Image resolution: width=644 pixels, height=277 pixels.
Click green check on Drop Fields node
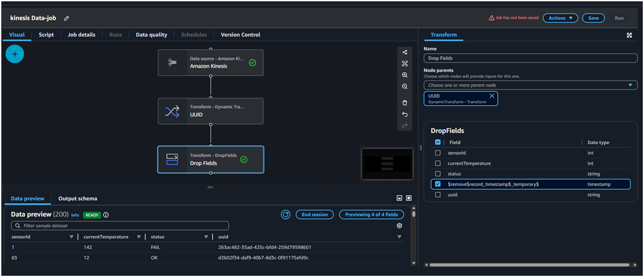tap(244, 160)
